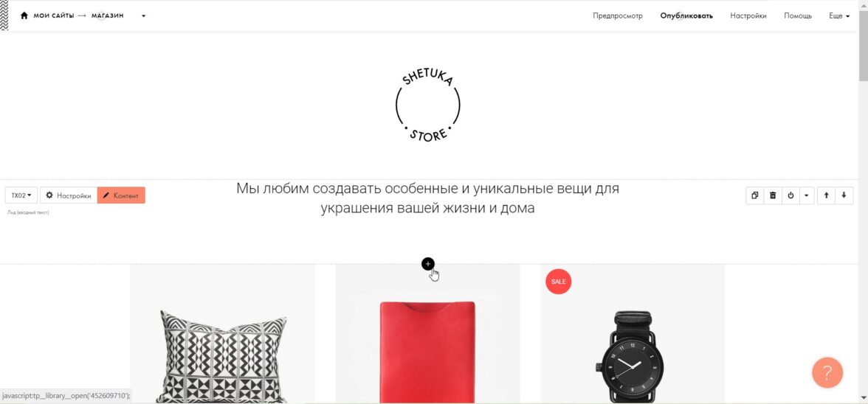
Task: Click the vertical page scrollbar
Action: point(863,202)
